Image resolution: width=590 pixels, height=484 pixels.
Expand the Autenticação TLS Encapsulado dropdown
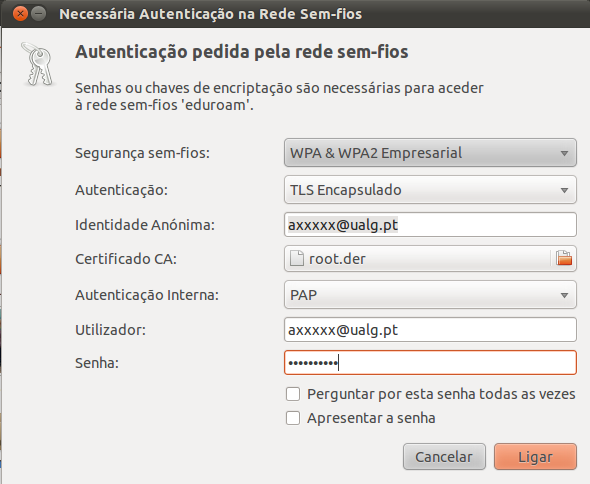click(x=430, y=190)
